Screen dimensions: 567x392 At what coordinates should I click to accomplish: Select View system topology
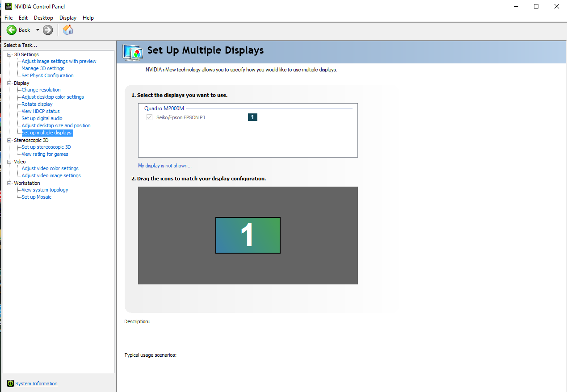pyautogui.click(x=45, y=190)
